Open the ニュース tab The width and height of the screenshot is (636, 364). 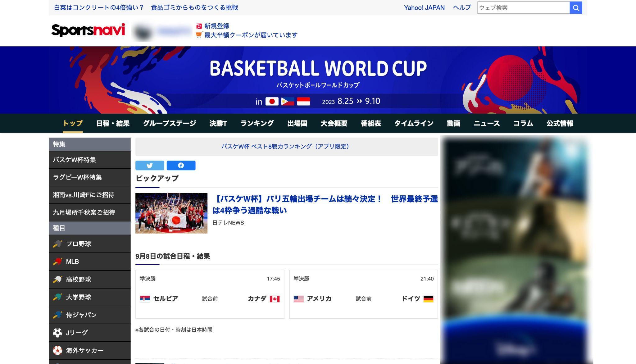(x=487, y=123)
